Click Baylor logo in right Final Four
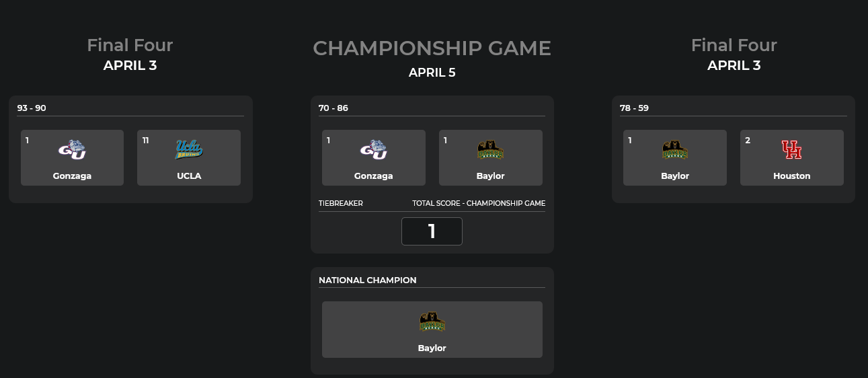 pos(674,150)
